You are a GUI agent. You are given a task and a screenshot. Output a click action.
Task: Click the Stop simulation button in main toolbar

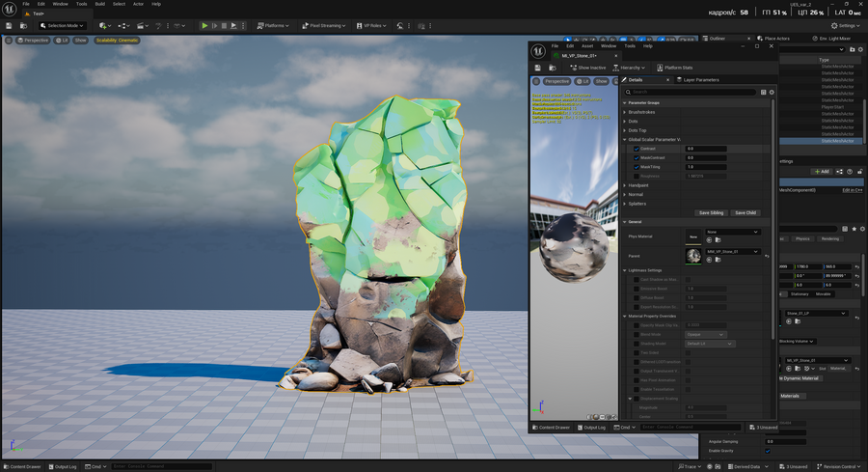point(225,25)
